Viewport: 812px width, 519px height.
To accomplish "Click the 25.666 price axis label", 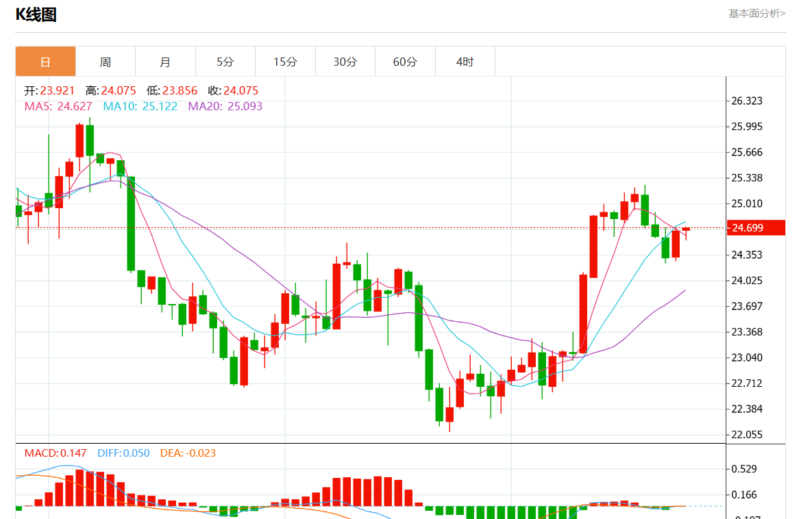I will pyautogui.click(x=747, y=152).
